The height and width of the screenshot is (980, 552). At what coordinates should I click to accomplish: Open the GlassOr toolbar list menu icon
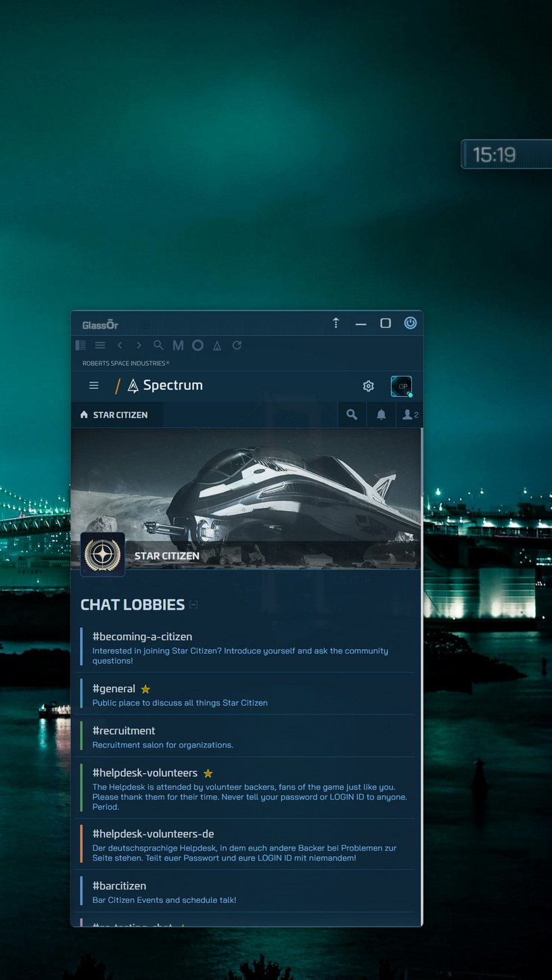(x=100, y=345)
